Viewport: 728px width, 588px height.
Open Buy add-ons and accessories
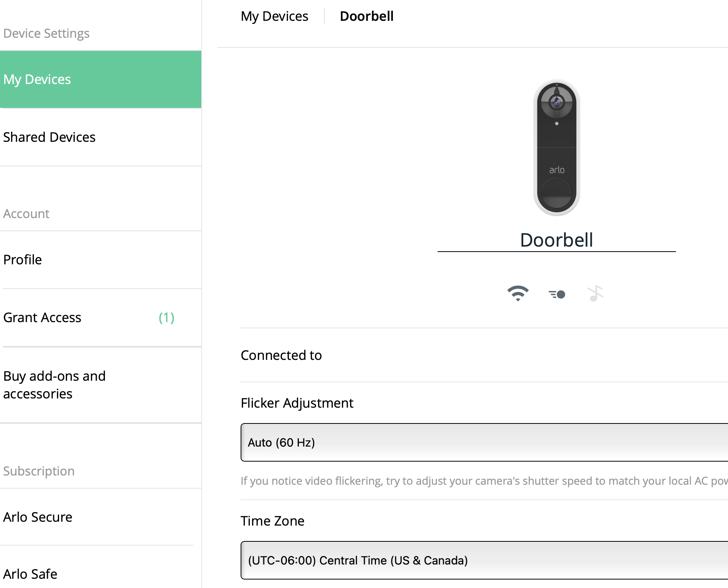point(54,385)
